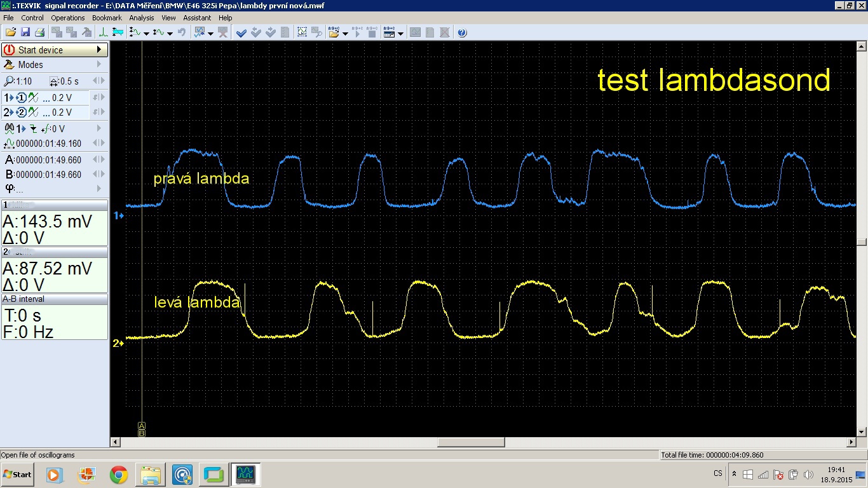Expand the Start device submenu arrow

(x=98, y=50)
